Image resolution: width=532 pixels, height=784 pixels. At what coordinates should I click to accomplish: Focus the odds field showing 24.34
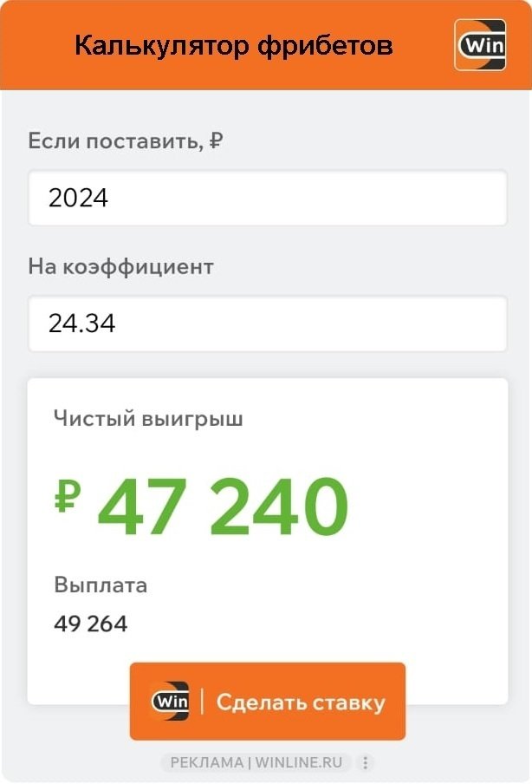267,323
